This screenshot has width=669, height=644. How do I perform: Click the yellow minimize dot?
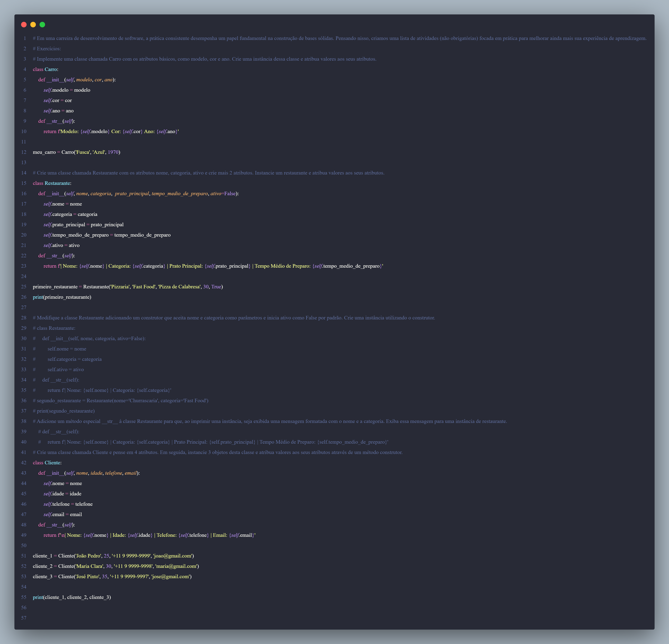[33, 25]
